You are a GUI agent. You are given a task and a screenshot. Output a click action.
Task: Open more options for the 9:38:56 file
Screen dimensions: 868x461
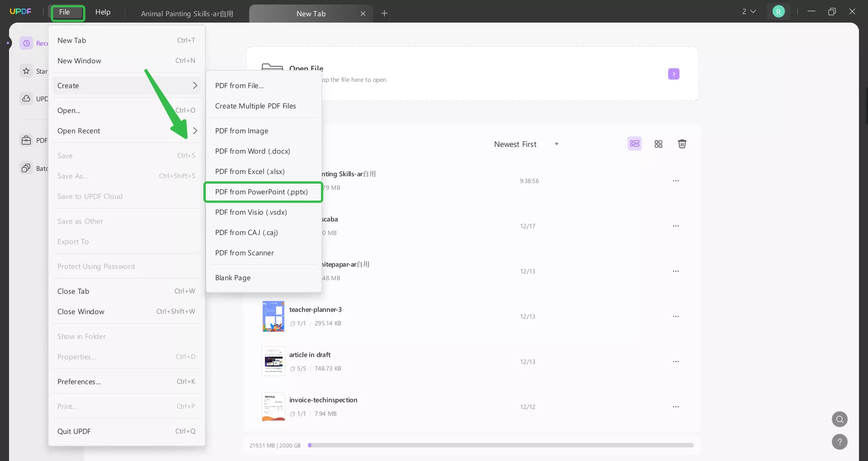(x=676, y=181)
